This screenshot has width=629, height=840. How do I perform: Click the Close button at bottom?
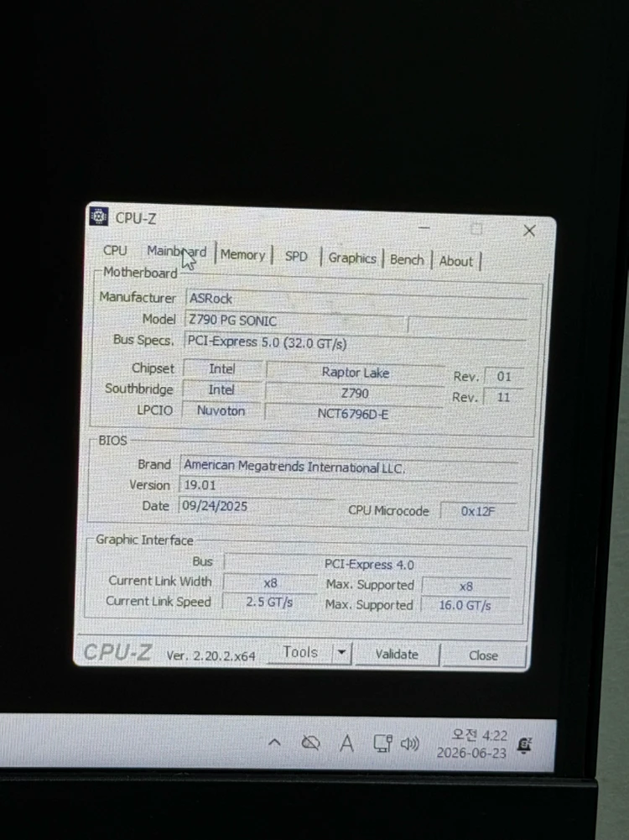483,655
